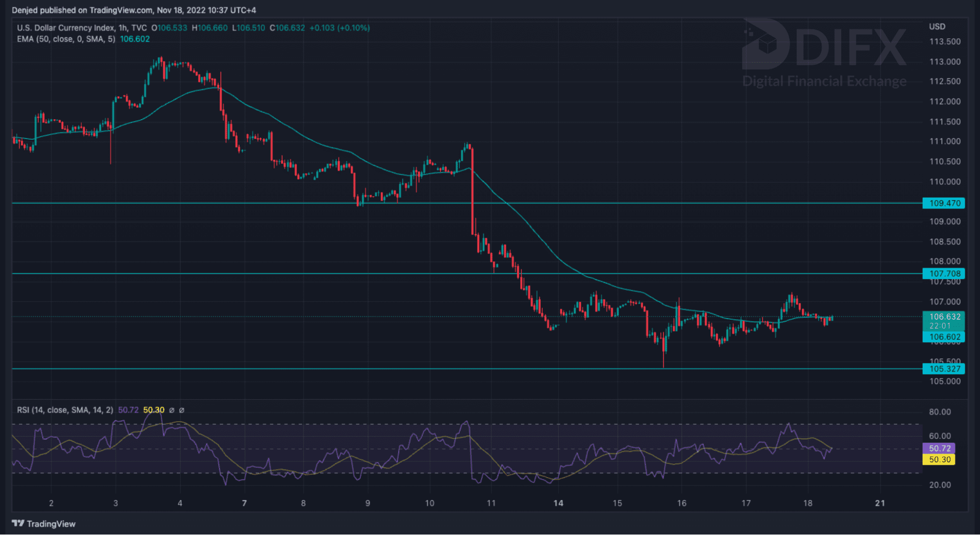Click the 113.000 level on price scale
The width and height of the screenshot is (980, 535).
click(945, 62)
